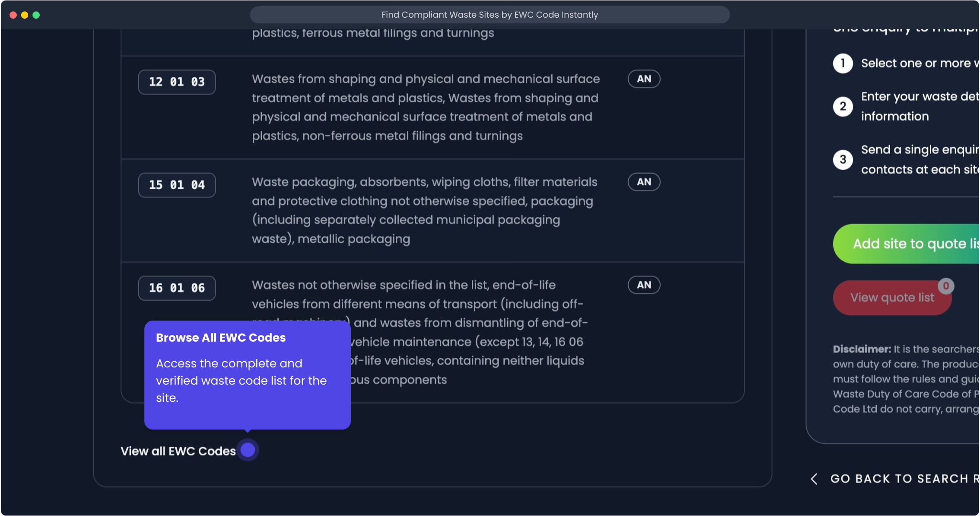Click the step 3 number circle
Image resolution: width=980 pixels, height=516 pixels.
tap(843, 159)
